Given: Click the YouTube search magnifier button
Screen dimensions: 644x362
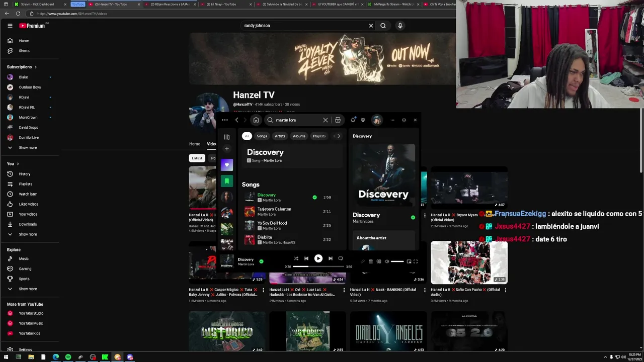Looking at the screenshot, I should click(383, 26).
